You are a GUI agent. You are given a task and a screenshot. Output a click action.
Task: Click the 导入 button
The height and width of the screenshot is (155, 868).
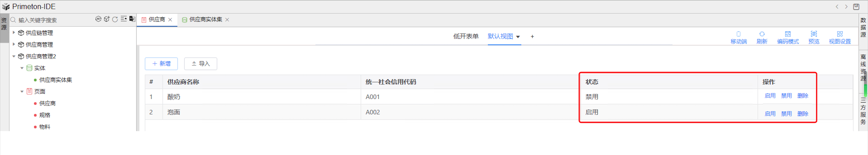click(x=200, y=64)
